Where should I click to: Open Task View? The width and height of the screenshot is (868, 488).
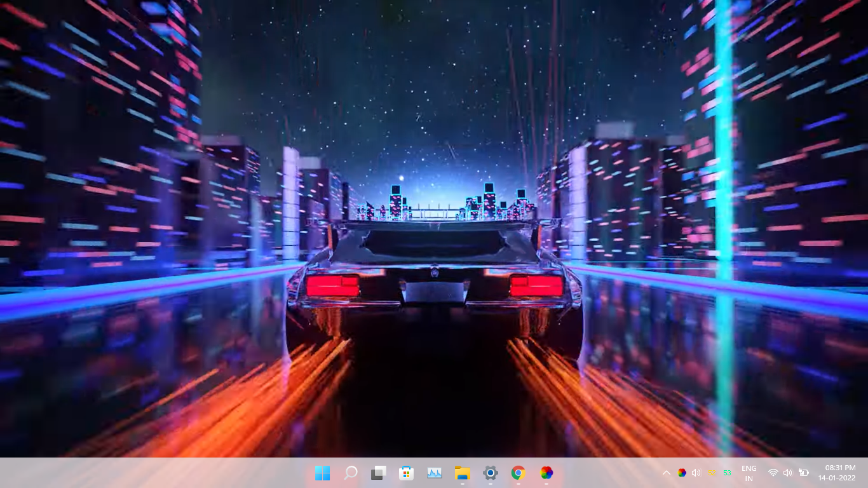pyautogui.click(x=379, y=473)
